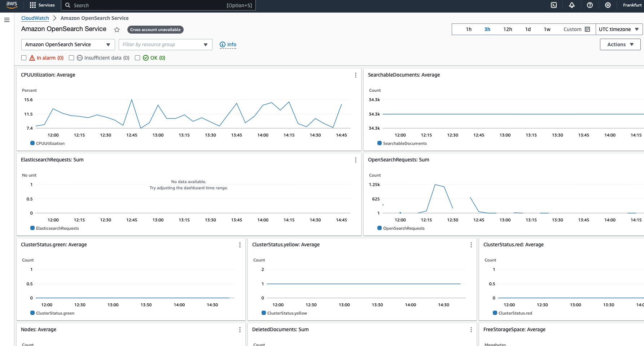The image size is (644, 346).
Task: Open Filter by resource group dropdown
Action: click(x=166, y=44)
